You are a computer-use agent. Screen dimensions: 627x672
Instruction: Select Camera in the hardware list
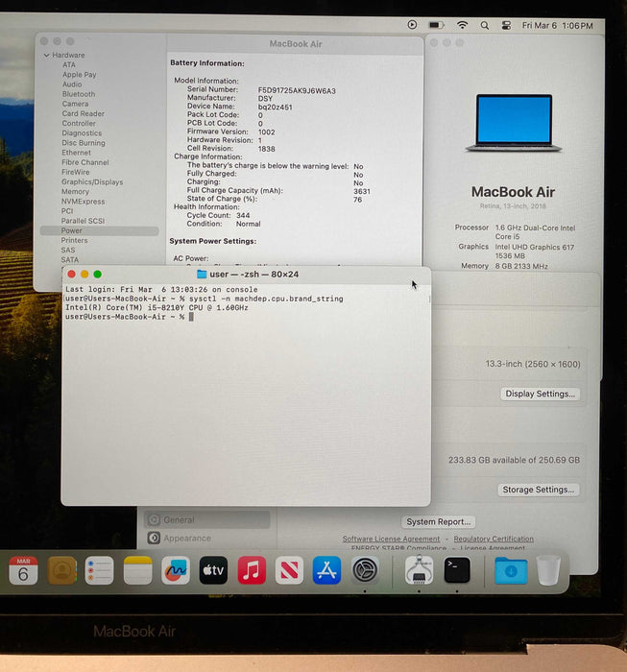click(x=76, y=104)
